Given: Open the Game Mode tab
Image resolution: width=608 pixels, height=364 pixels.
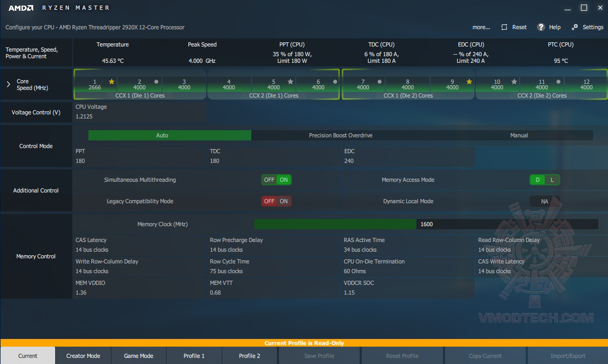Looking at the screenshot, I should (138, 355).
